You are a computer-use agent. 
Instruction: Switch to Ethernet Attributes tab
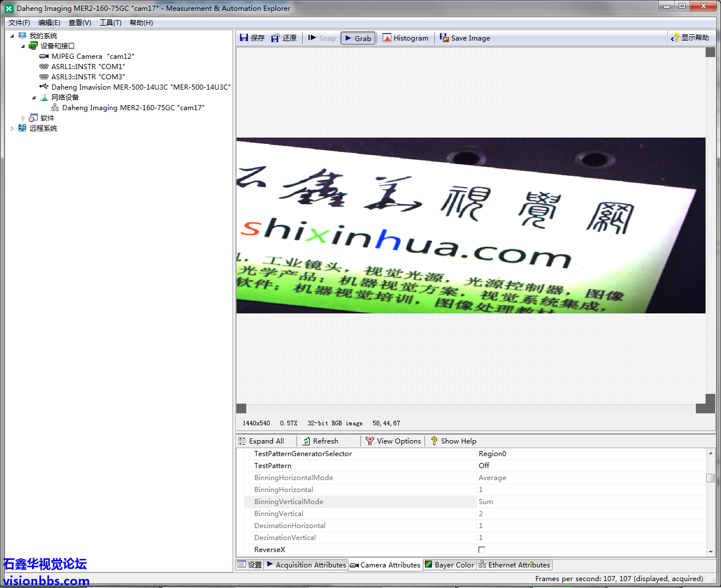click(x=514, y=565)
